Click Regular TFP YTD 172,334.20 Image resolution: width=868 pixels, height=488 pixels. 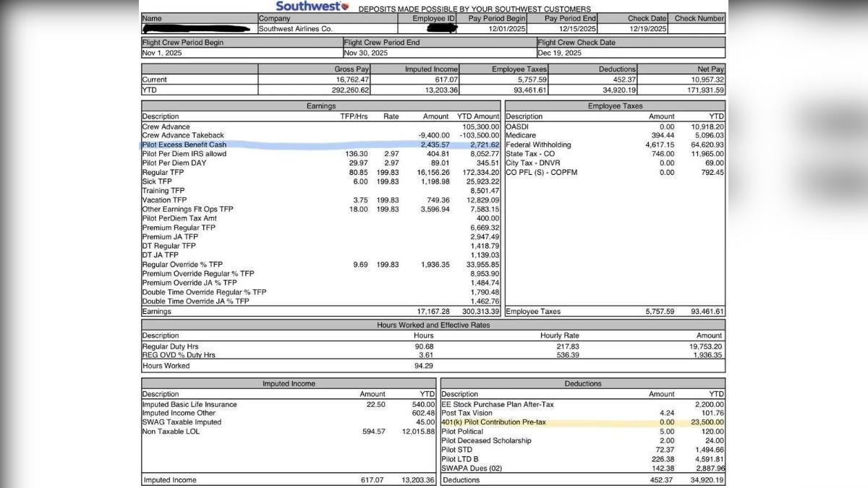click(x=481, y=173)
